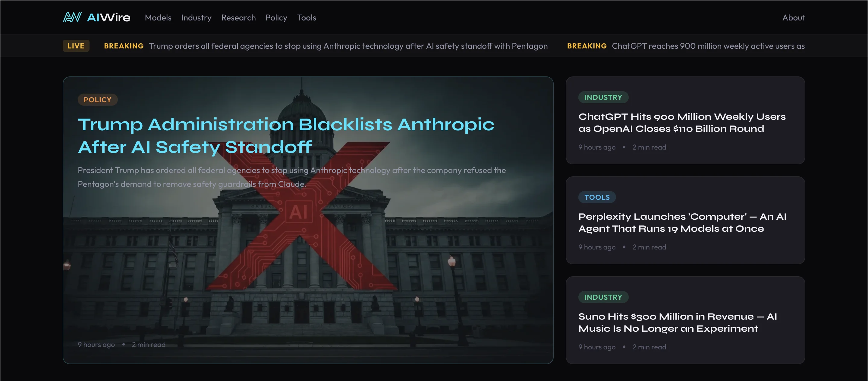Open breaking ChatGPT 900 million ticker headline
Viewport: 868px width, 381px height.
[708, 46]
